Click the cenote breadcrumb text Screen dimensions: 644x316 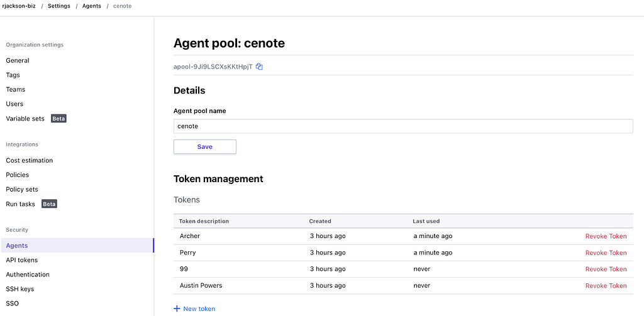click(123, 6)
